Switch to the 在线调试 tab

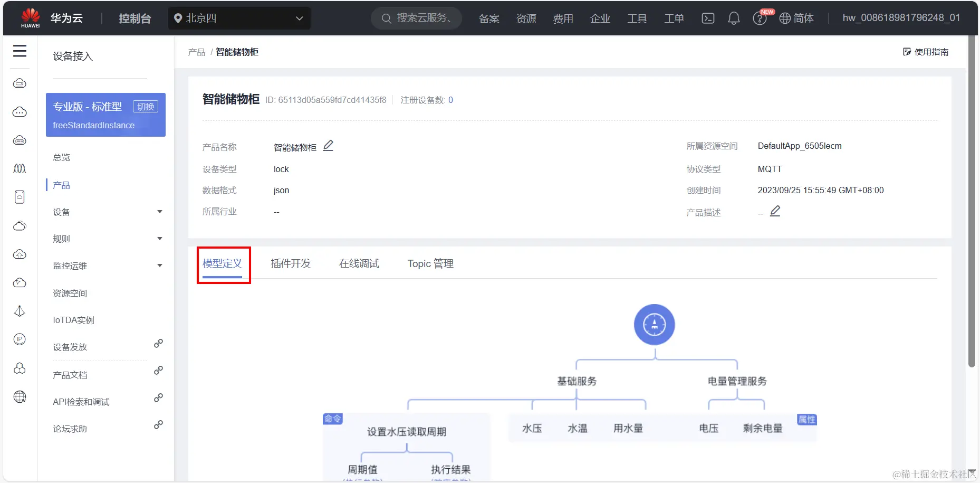tap(359, 264)
